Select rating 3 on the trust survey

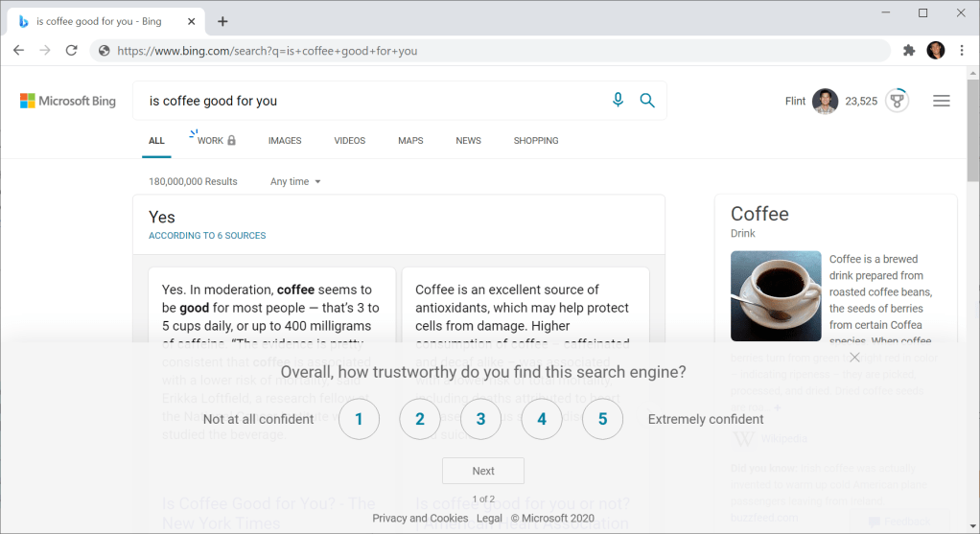pyautogui.click(x=480, y=419)
